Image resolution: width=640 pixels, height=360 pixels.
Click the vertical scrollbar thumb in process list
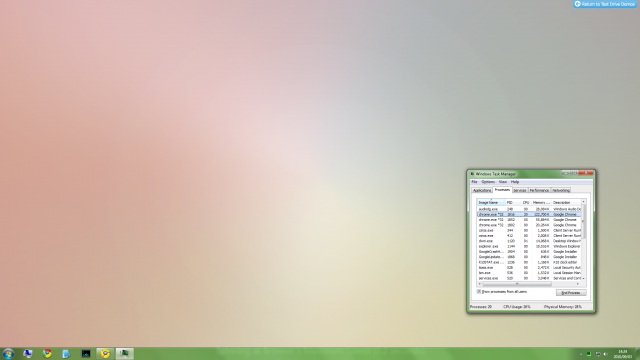(584, 221)
